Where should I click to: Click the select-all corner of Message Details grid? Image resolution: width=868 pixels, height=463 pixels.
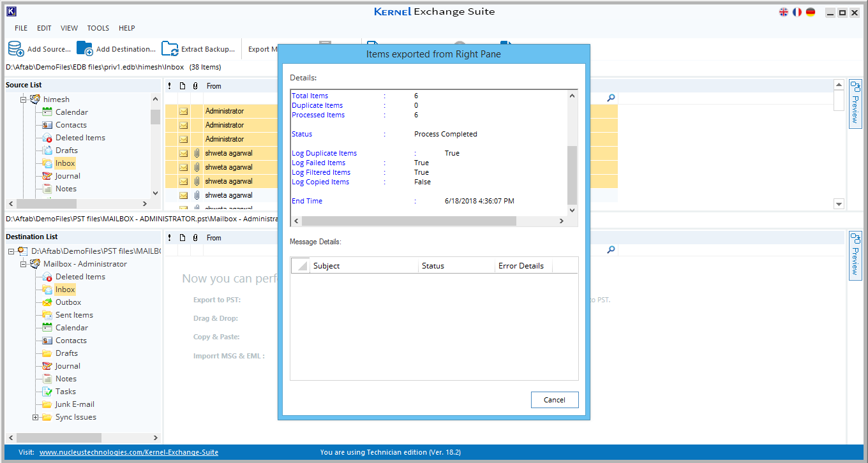coord(300,266)
